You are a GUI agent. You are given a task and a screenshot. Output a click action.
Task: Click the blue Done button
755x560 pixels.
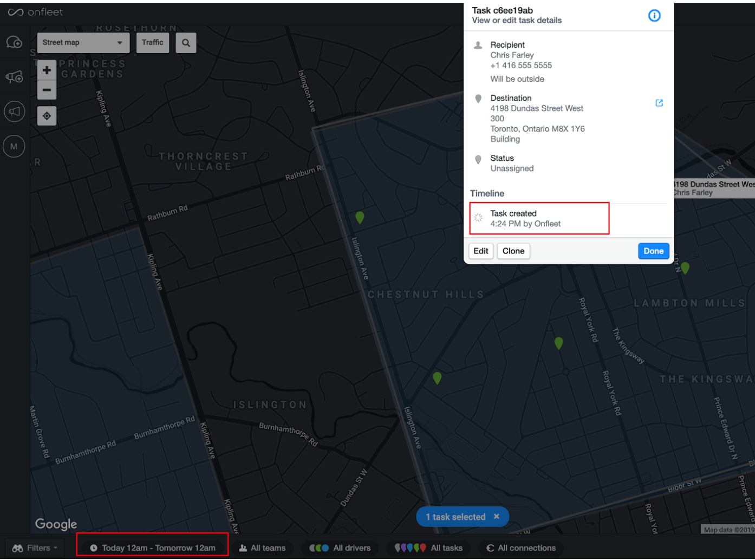tap(654, 251)
